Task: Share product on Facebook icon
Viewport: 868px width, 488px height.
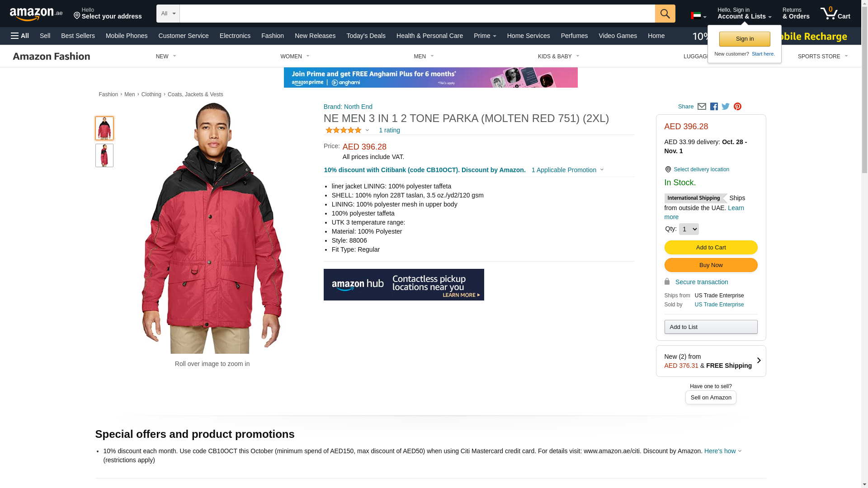Action: [714, 107]
